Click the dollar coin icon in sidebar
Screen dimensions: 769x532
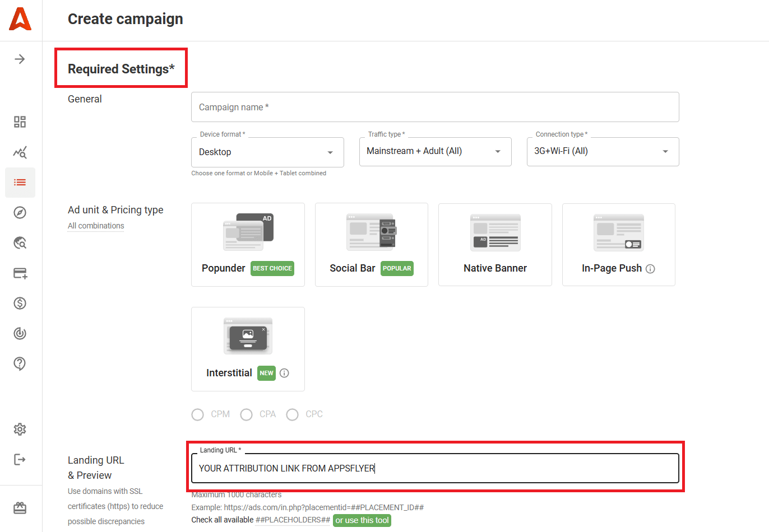click(20, 304)
